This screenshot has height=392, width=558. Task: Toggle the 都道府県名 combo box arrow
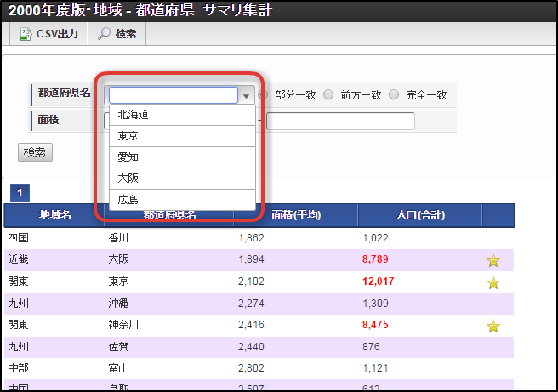tap(247, 96)
